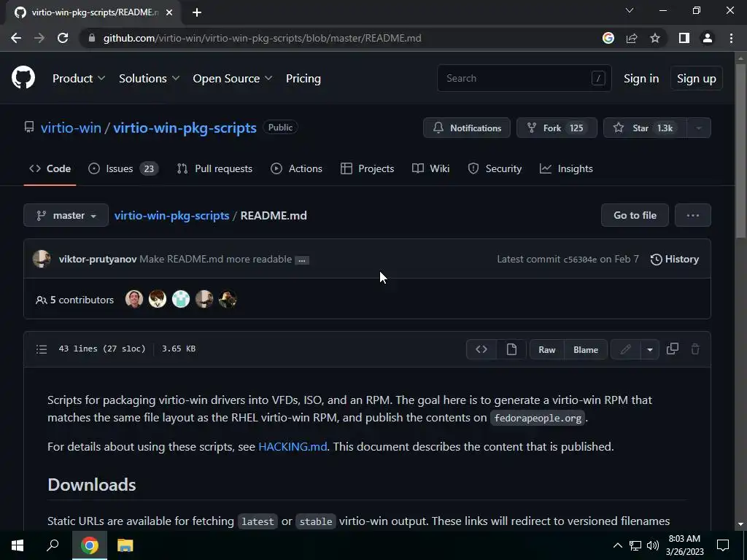Open Windows Start menu
The image size is (747, 560).
[x=18, y=545]
